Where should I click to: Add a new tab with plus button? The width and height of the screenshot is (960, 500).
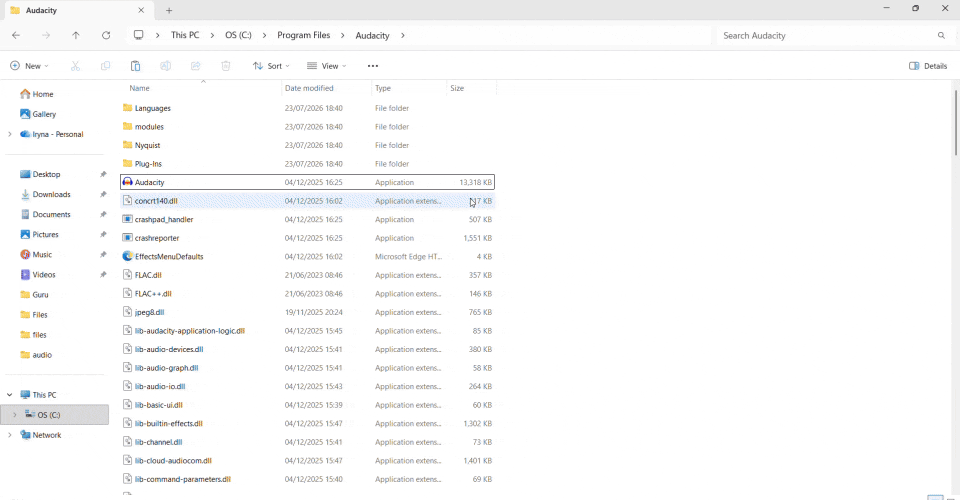coord(169,10)
